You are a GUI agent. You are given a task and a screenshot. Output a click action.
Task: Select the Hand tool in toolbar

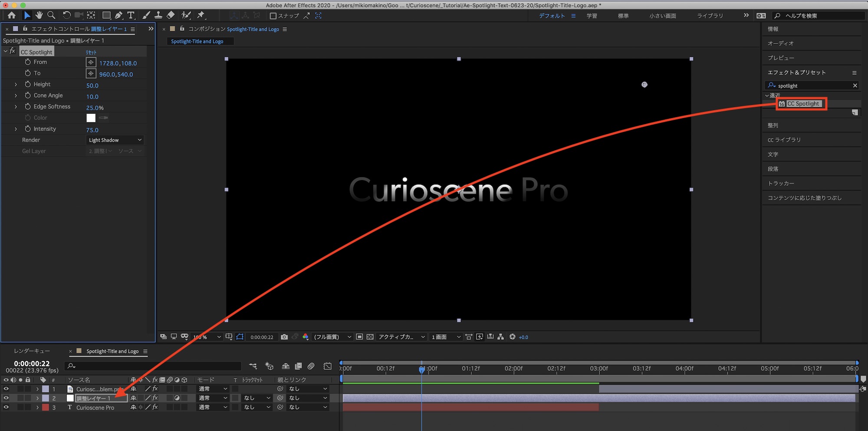click(x=39, y=15)
